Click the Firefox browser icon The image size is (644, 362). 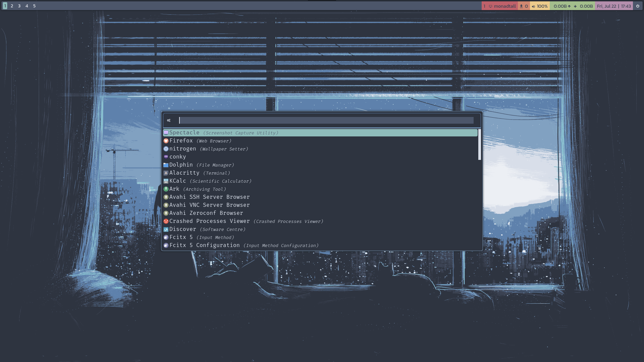tap(166, 141)
